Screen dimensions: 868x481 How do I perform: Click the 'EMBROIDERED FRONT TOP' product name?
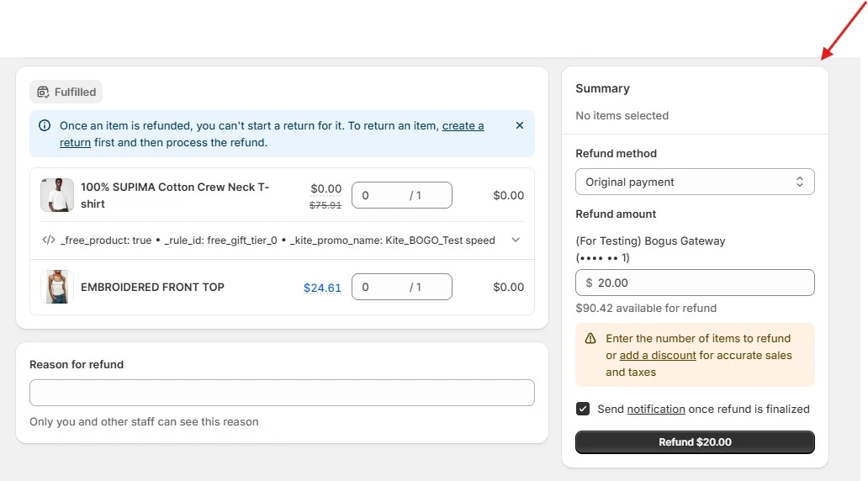click(x=152, y=288)
